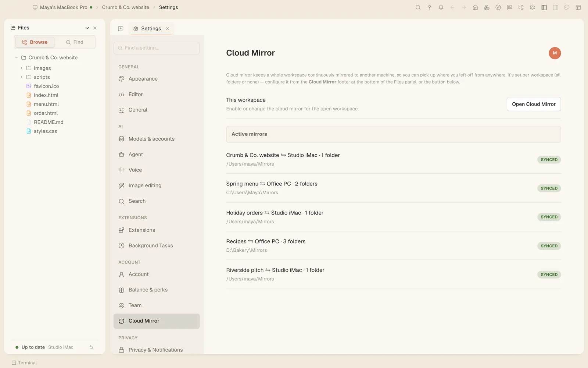
Task: Toggle the left sidebar panel icon
Action: pos(544,7)
